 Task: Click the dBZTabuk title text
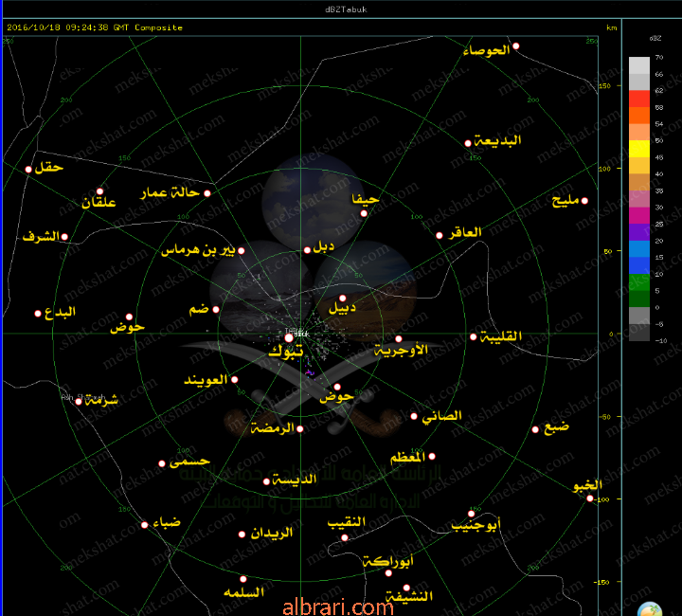coord(347,9)
